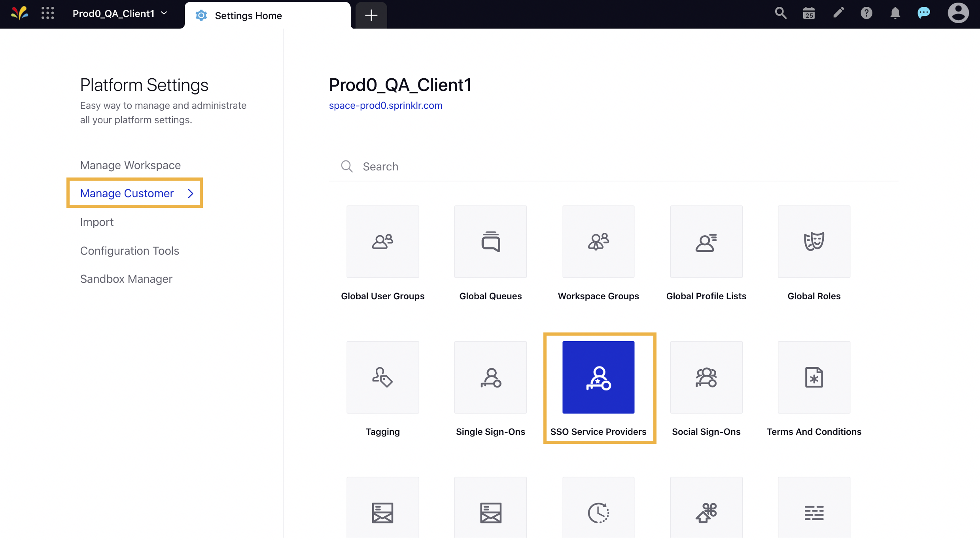980x540 pixels.
Task: Open SSO Service Providers tile
Action: (598, 377)
